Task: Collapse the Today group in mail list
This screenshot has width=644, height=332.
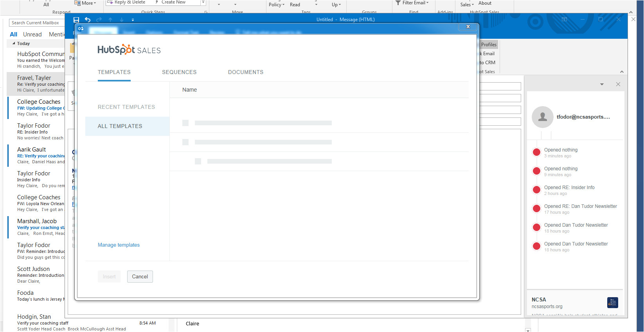Action: click(14, 43)
